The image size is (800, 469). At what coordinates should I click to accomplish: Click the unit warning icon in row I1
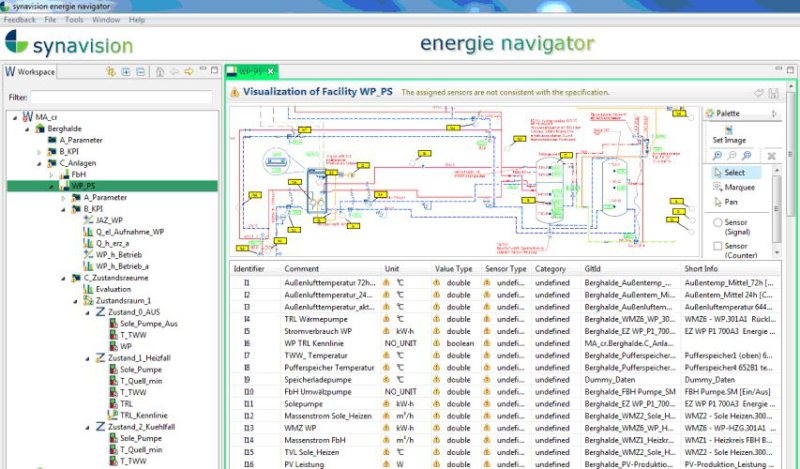coord(387,283)
